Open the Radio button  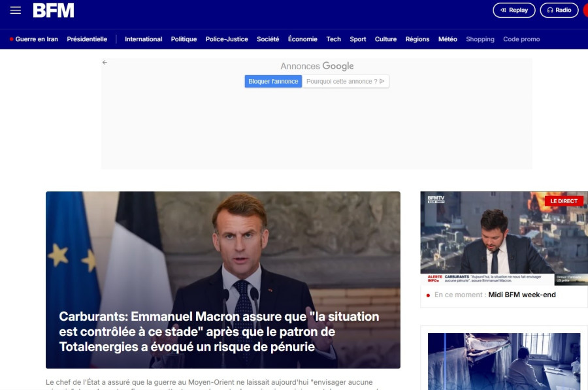tap(559, 10)
